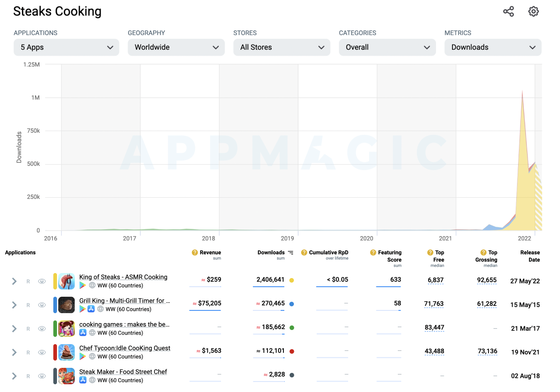Screen dimensions: 560x392
Task: Click the help icon beside Cumulative RpD
Action: click(x=304, y=253)
